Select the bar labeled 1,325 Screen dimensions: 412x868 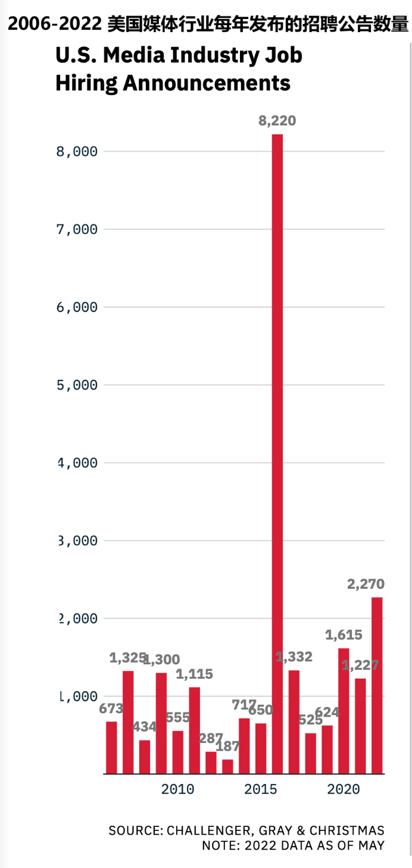click(128, 722)
